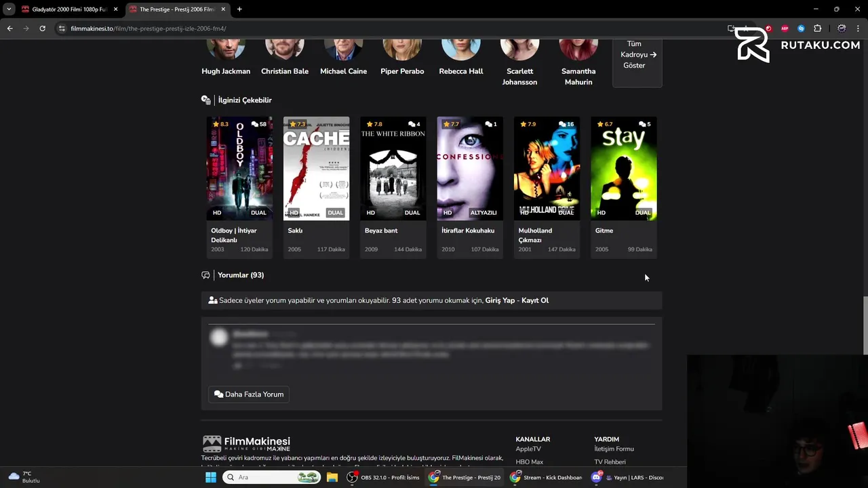Click the Yorumlar (93) comments icon
The width and height of the screenshot is (868, 488).
[x=205, y=275]
